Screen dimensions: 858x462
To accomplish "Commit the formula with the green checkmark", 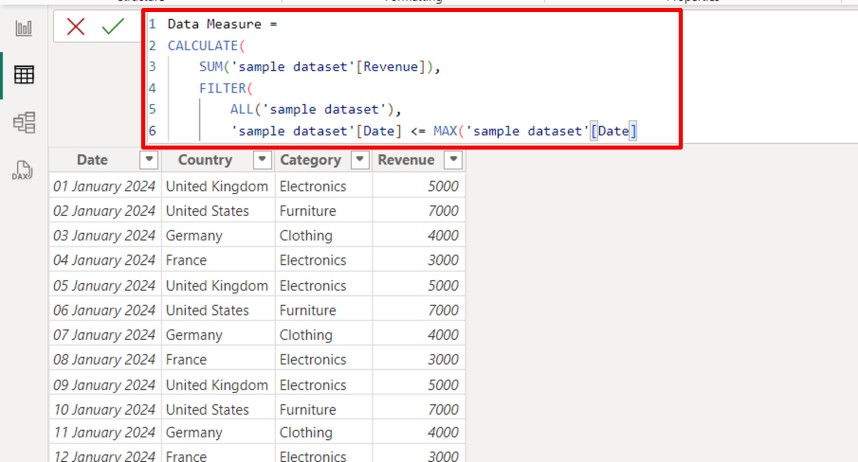I will pos(112,27).
